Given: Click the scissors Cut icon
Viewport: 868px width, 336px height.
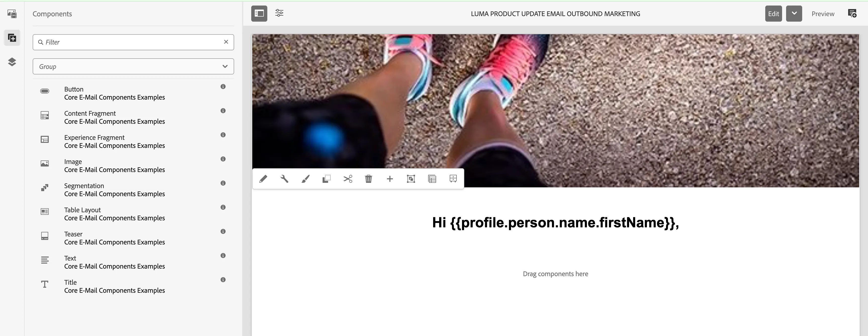Looking at the screenshot, I should click(x=348, y=179).
